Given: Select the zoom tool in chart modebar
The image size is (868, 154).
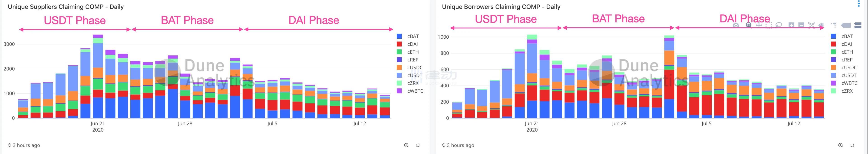Looking at the screenshot, I should tap(748, 25).
